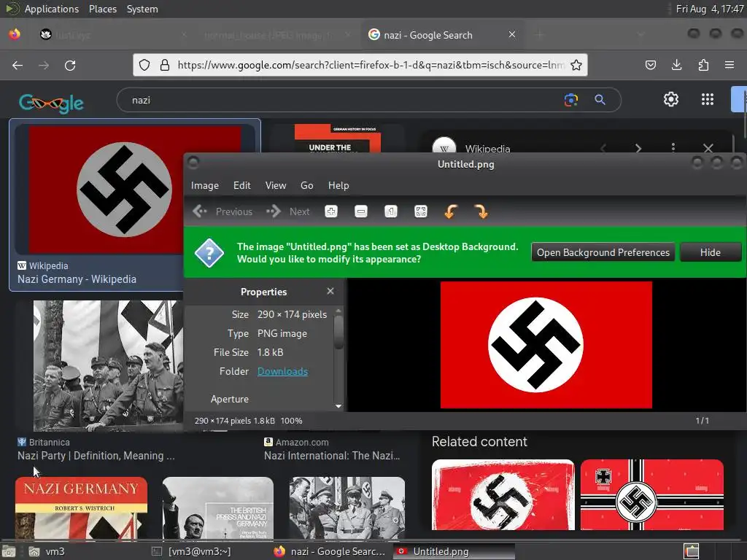Open Firefox extensions puzzle icon
The image size is (747, 560).
[703, 65]
